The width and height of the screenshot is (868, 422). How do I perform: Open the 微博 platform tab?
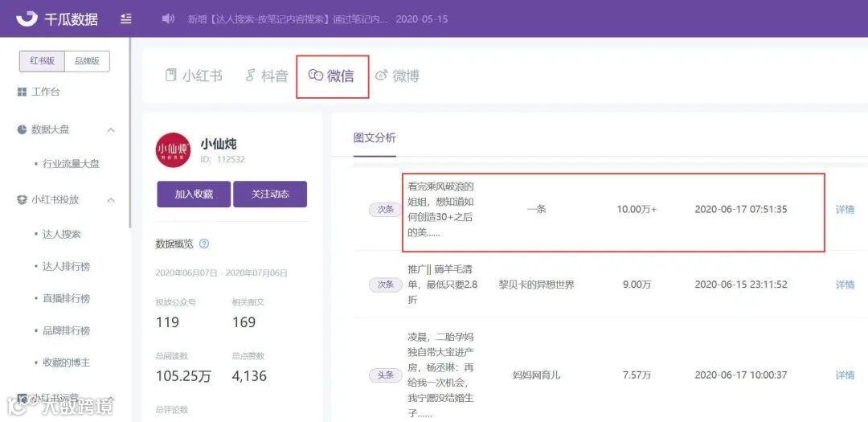[x=398, y=76]
